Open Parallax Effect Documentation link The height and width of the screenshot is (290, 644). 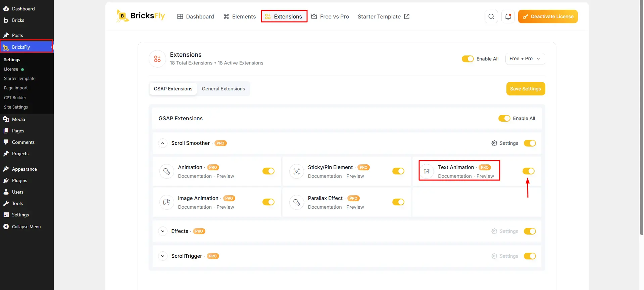click(x=325, y=207)
